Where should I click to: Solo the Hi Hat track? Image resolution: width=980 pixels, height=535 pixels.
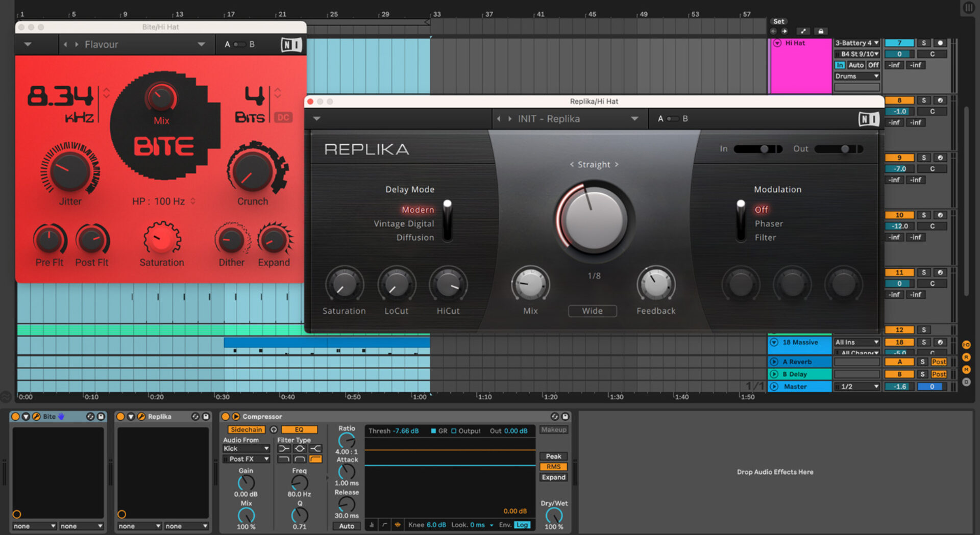(924, 43)
